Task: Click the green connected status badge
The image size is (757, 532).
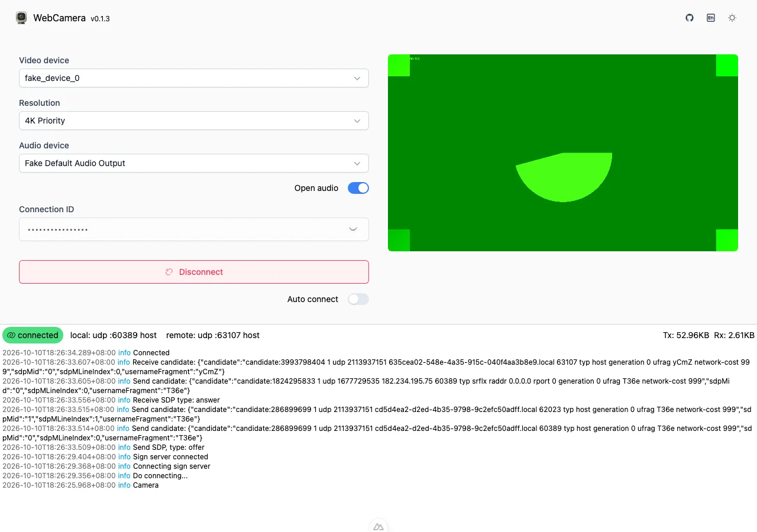Action: point(33,335)
